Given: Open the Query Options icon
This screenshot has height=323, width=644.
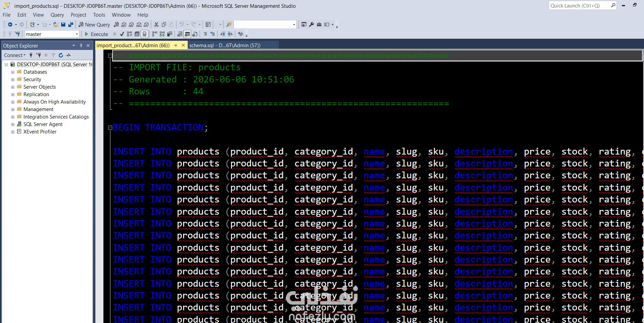Looking at the screenshot, I should [137, 34].
